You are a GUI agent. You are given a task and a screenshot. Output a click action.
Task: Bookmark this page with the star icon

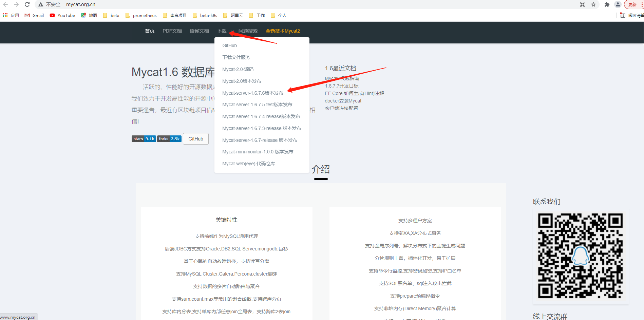click(593, 4)
